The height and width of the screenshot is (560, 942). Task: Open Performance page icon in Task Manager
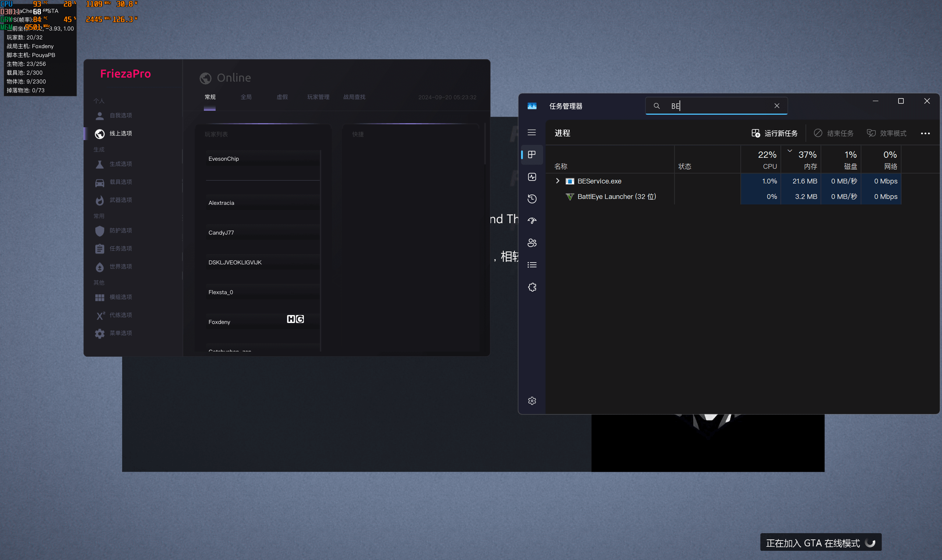pyautogui.click(x=532, y=177)
